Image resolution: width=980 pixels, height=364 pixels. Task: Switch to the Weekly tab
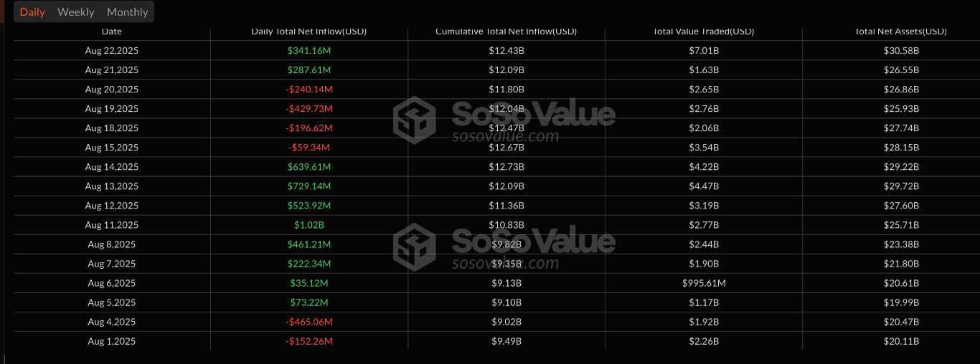pyautogui.click(x=75, y=12)
